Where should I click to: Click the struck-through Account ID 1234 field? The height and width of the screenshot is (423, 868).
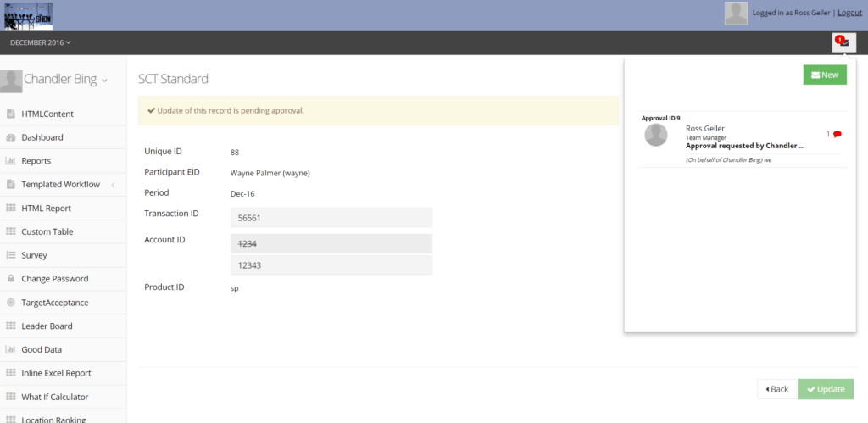click(x=331, y=243)
